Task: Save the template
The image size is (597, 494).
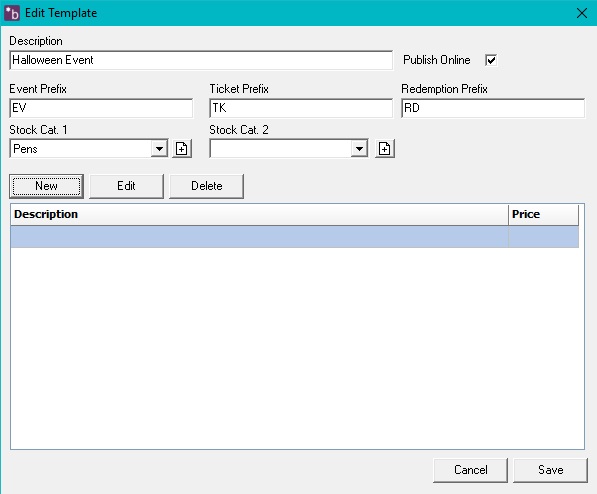Action: pyautogui.click(x=551, y=470)
